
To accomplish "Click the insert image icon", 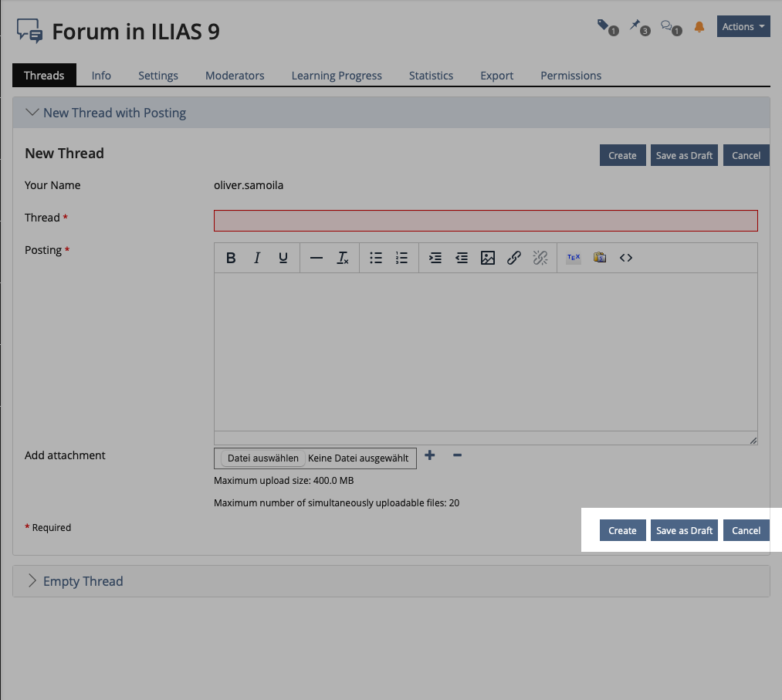I will (488, 258).
